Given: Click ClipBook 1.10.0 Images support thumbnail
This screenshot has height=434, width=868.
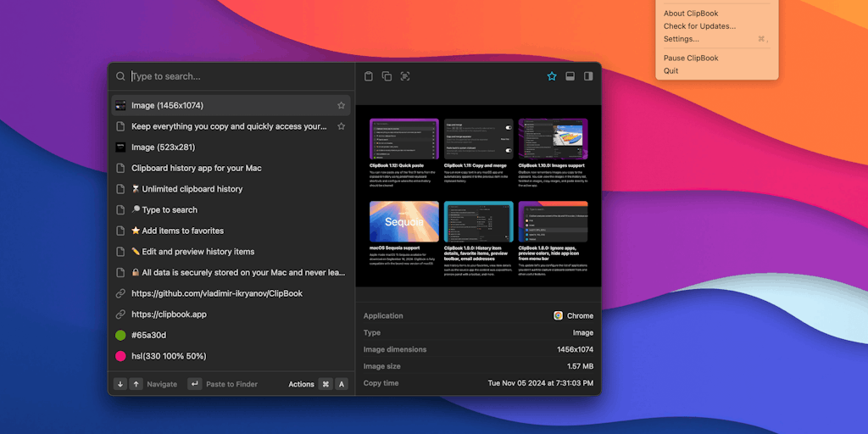Looking at the screenshot, I should point(553,139).
